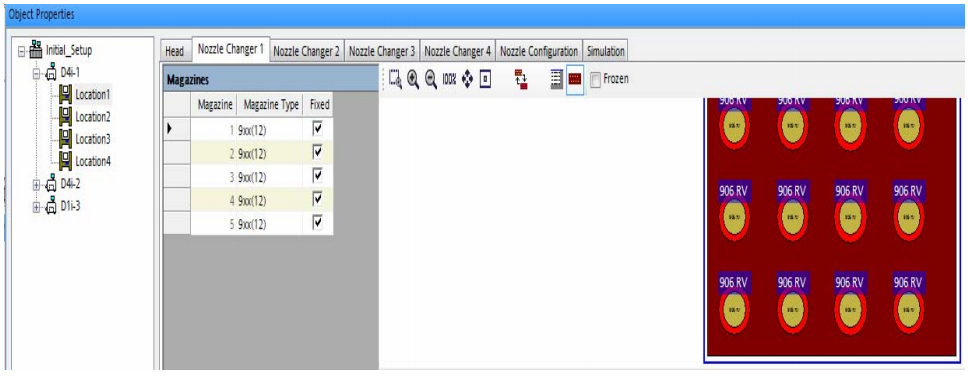This screenshot has height=383, width=968.
Task: Uncheck Fixed for magazine 1
Action: point(318,128)
